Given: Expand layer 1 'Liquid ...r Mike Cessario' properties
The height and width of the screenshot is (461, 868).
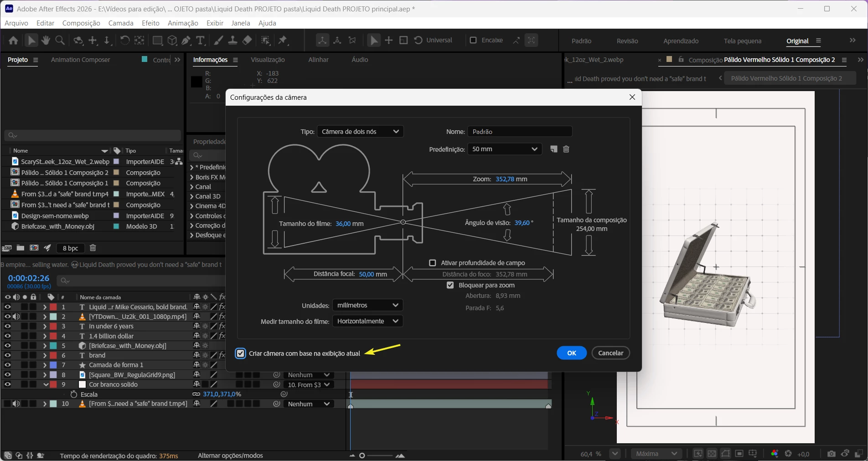Looking at the screenshot, I should pyautogui.click(x=45, y=307).
